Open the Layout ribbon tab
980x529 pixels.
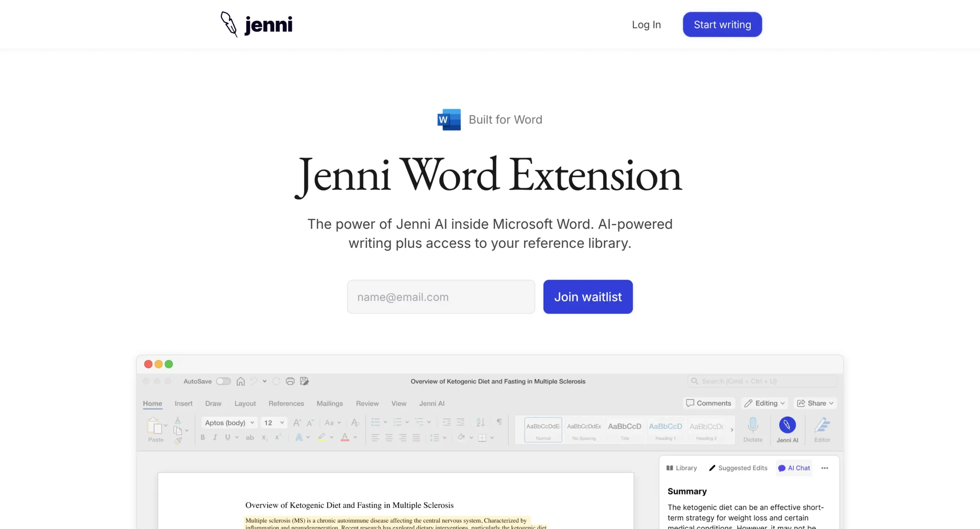click(x=245, y=404)
